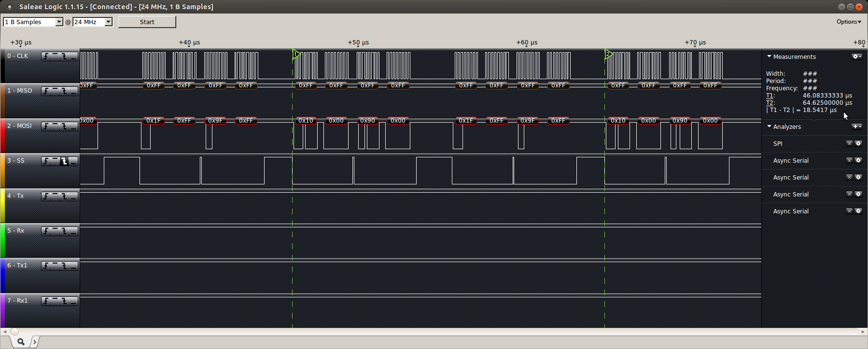
Task: Collapse the Measurements panel triangle
Action: 769,56
